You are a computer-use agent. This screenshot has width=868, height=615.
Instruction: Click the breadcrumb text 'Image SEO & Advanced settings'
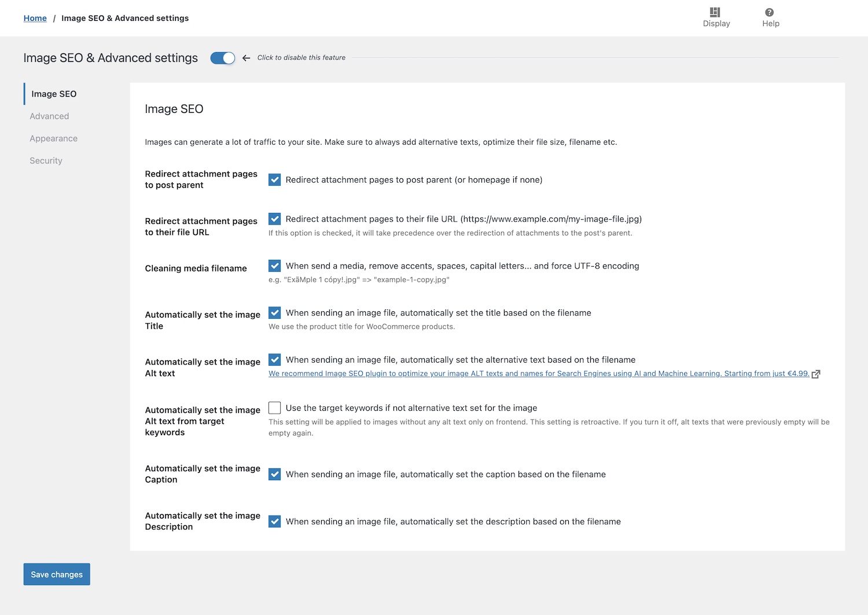pyautogui.click(x=125, y=18)
